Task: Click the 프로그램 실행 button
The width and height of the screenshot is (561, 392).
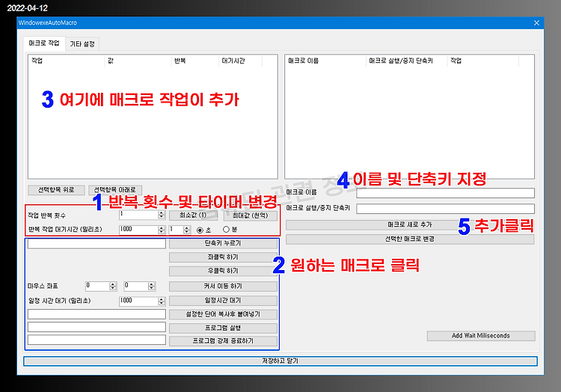Action: coord(223,328)
